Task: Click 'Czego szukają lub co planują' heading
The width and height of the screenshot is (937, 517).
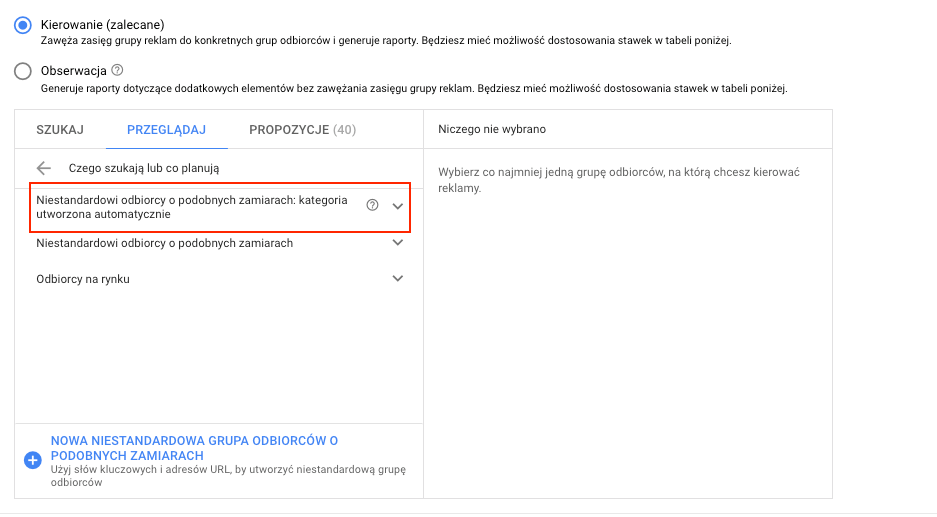Action: tap(143, 169)
